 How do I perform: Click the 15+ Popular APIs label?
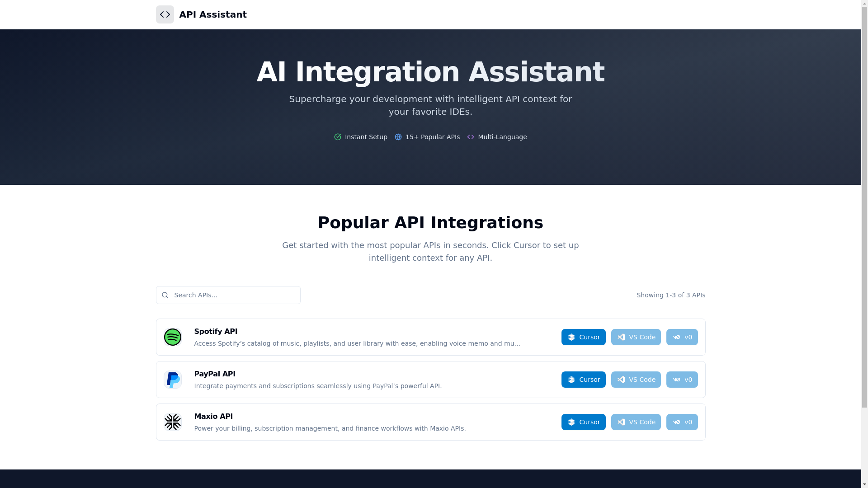point(433,137)
